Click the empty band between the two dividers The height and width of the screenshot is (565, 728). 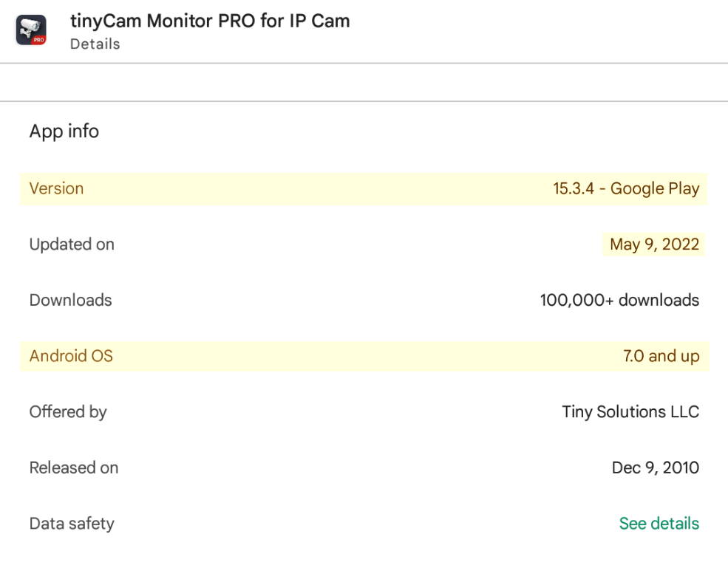pos(364,82)
